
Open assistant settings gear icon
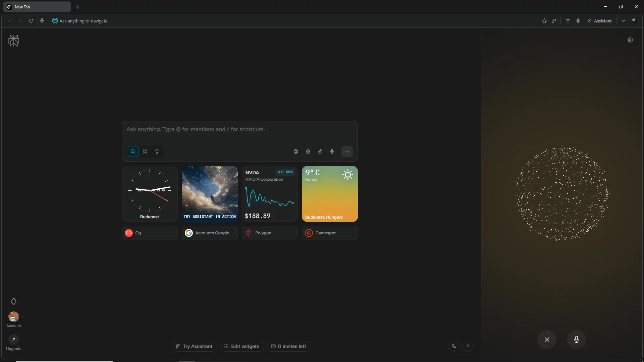[630, 40]
